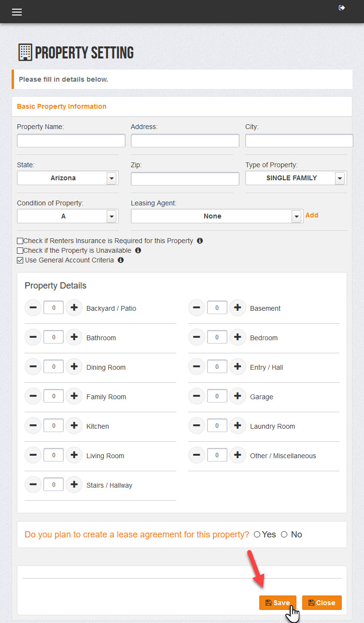Close the property setting form
Image resolution: width=364 pixels, height=623 pixels.
[322, 603]
